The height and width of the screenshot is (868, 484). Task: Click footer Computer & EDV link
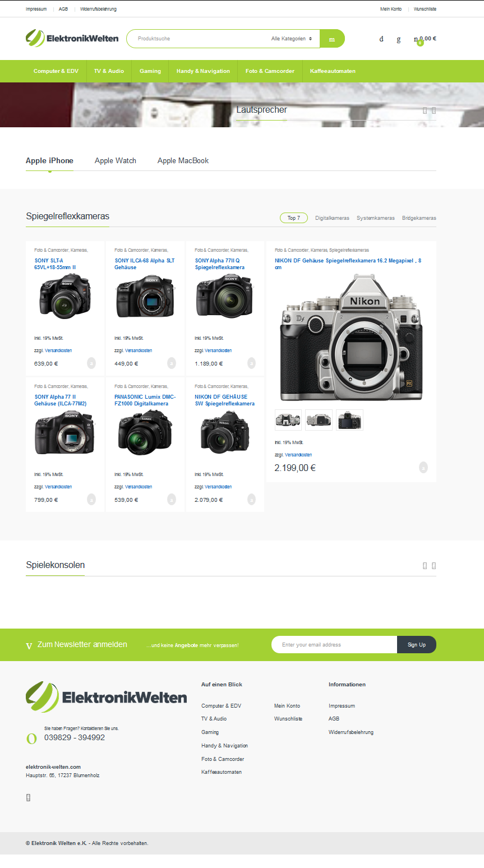pos(221,705)
